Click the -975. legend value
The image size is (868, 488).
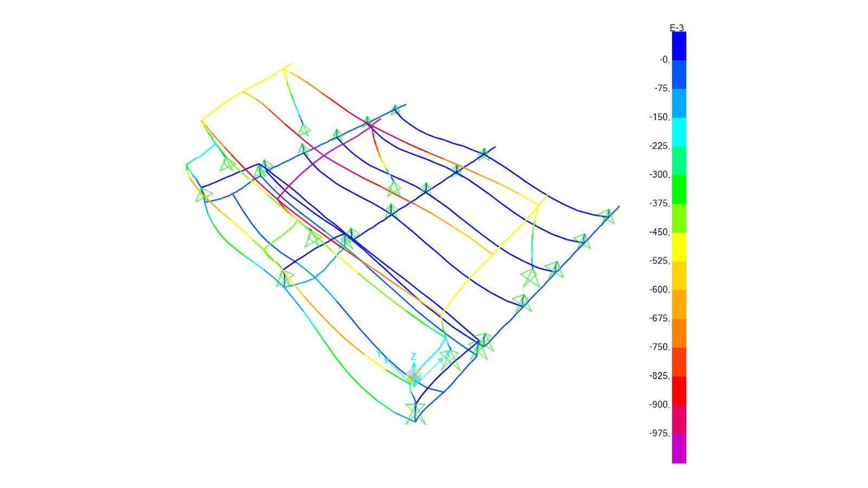[x=660, y=433]
